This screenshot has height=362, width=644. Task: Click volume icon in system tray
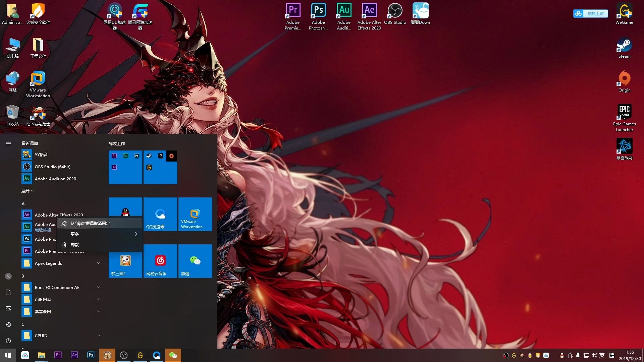click(594, 355)
